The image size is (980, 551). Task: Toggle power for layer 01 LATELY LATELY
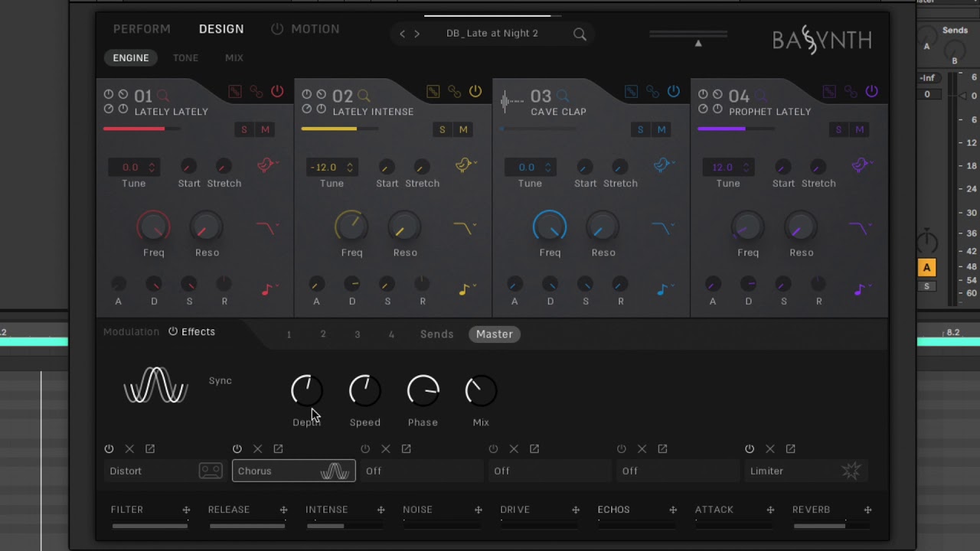277,92
